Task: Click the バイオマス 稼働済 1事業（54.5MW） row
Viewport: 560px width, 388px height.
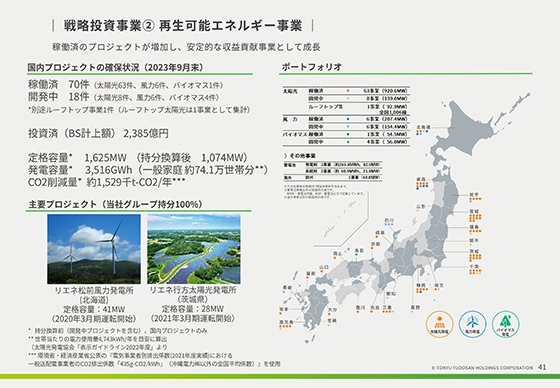Action: point(346,134)
